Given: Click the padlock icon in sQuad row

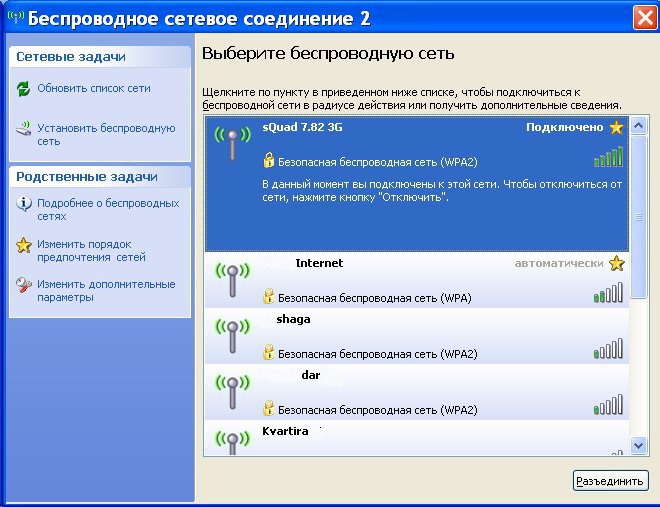Looking at the screenshot, I should pyautogui.click(x=269, y=160).
